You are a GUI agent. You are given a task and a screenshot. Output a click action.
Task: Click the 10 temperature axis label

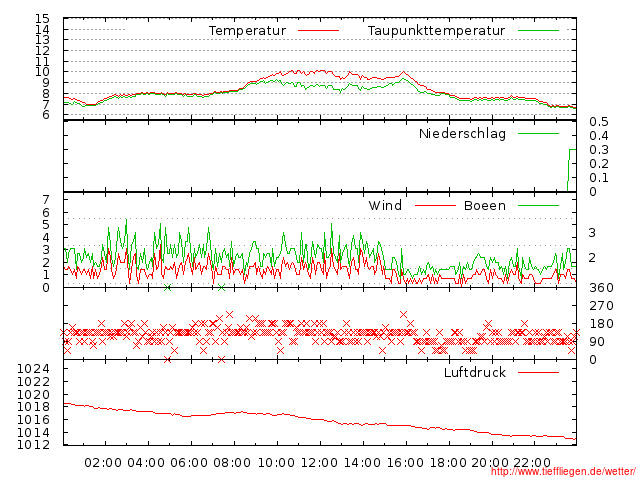click(42, 72)
